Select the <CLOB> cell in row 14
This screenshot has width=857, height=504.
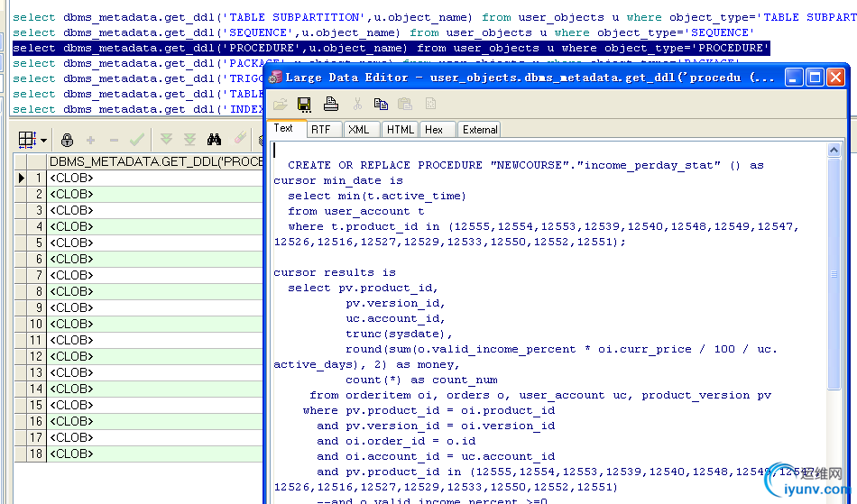click(x=155, y=389)
